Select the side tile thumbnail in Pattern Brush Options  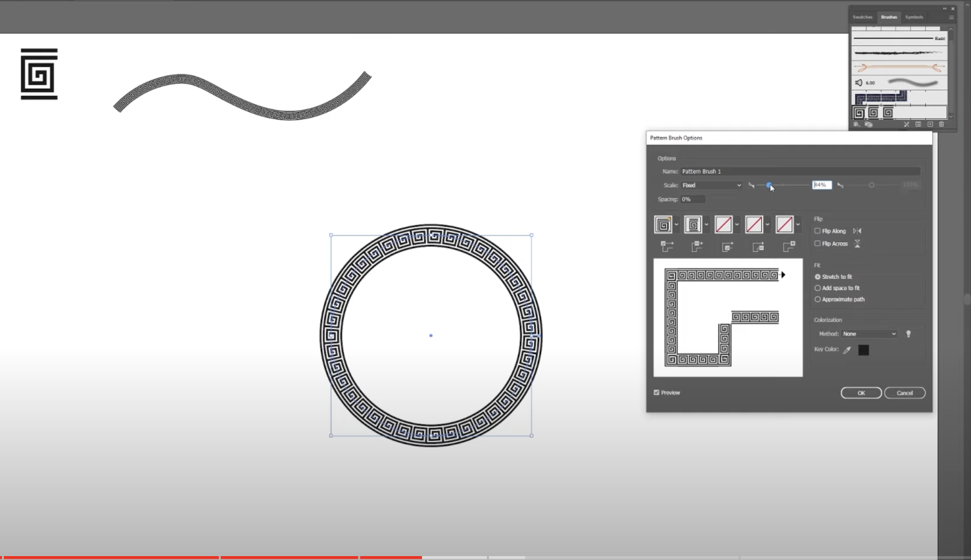(693, 224)
